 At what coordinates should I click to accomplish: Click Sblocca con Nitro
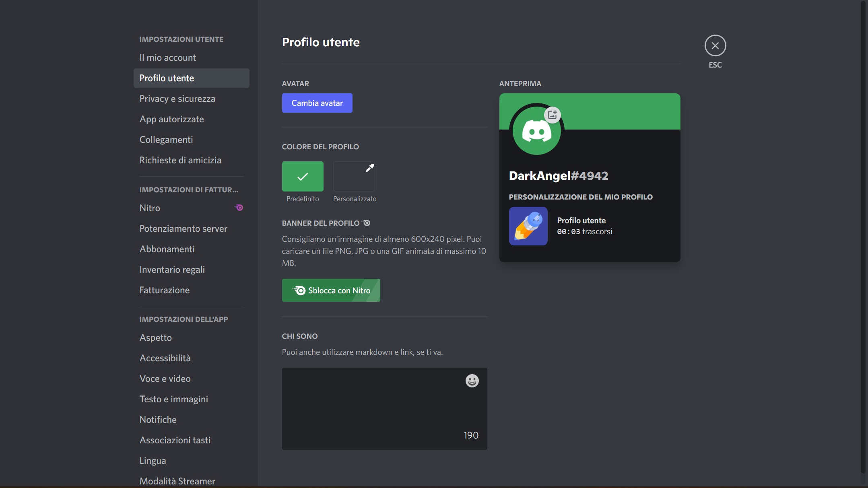pos(331,290)
